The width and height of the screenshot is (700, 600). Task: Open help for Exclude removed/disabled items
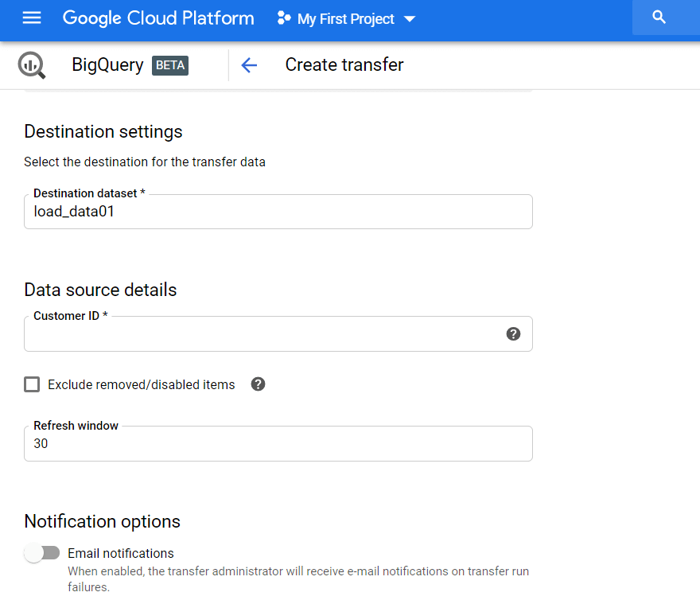pos(258,384)
